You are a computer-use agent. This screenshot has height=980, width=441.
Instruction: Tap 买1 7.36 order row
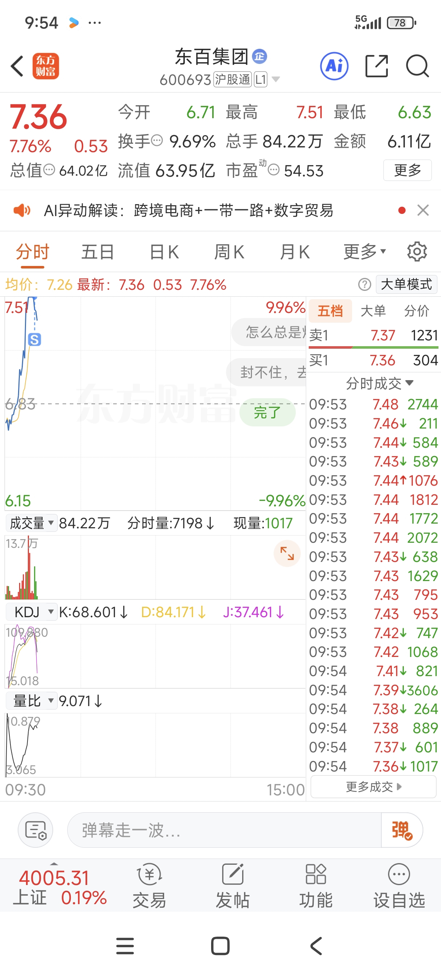373,360
